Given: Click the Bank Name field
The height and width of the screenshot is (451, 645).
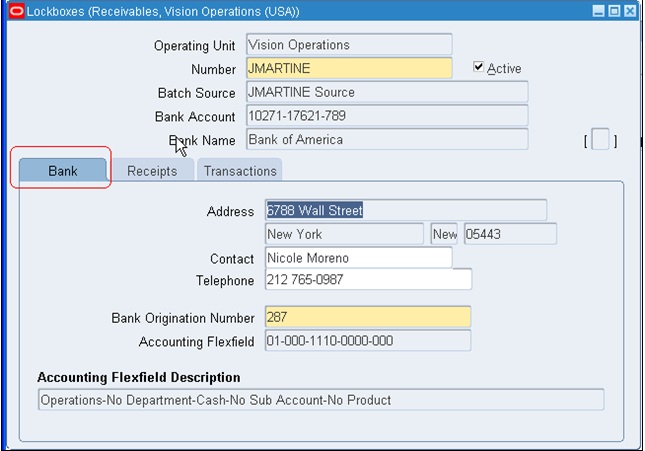Looking at the screenshot, I should 387,139.
